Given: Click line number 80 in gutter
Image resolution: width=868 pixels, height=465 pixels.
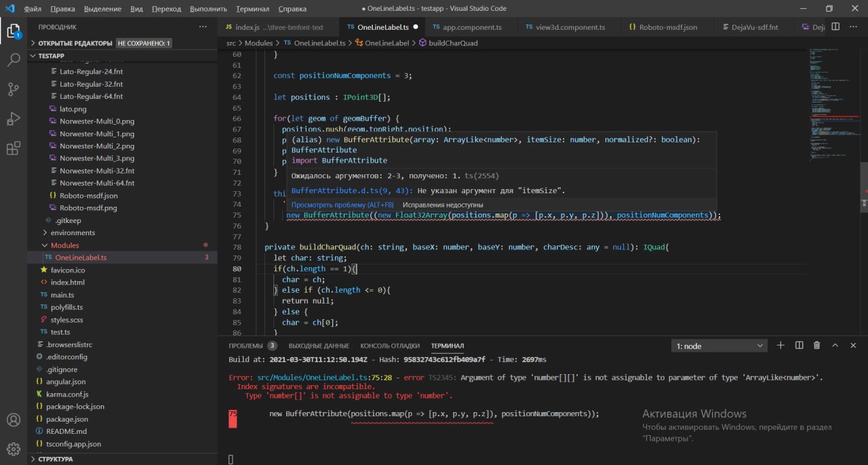Looking at the screenshot, I should pos(237,268).
